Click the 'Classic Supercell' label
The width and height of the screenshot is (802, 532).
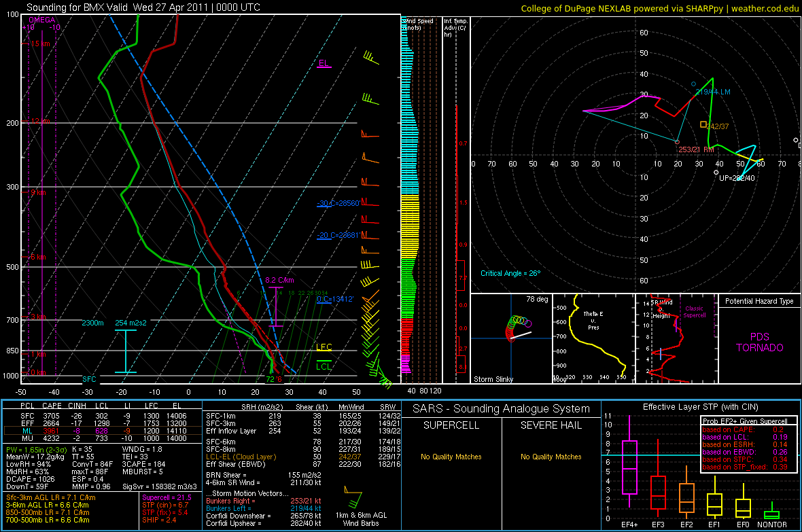tap(695, 312)
